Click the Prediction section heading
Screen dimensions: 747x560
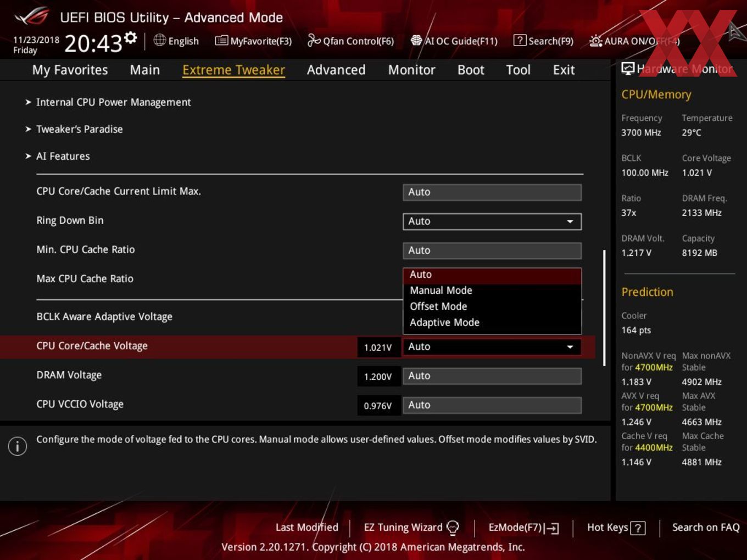(647, 292)
